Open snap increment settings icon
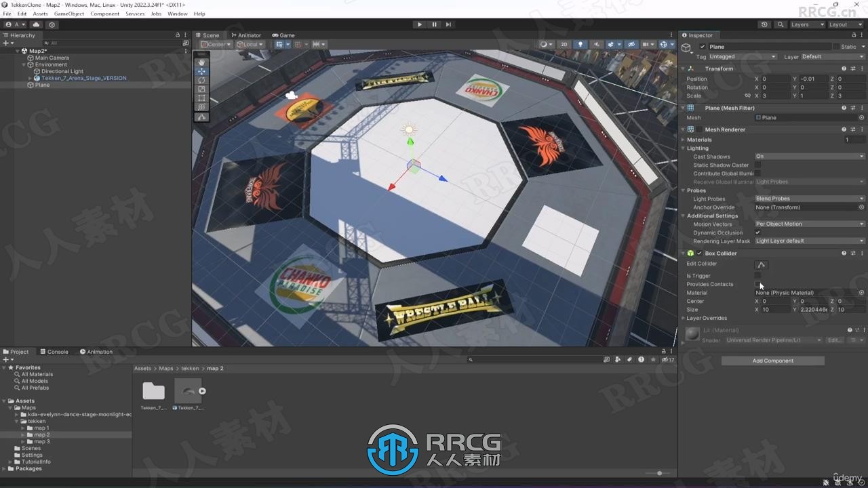This screenshot has height=488, width=868. pos(317,45)
